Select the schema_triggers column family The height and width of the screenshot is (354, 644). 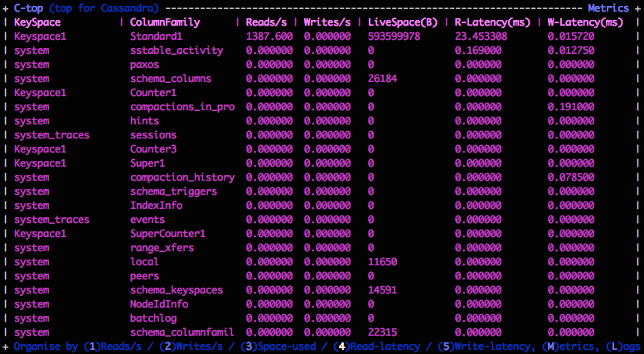click(174, 192)
